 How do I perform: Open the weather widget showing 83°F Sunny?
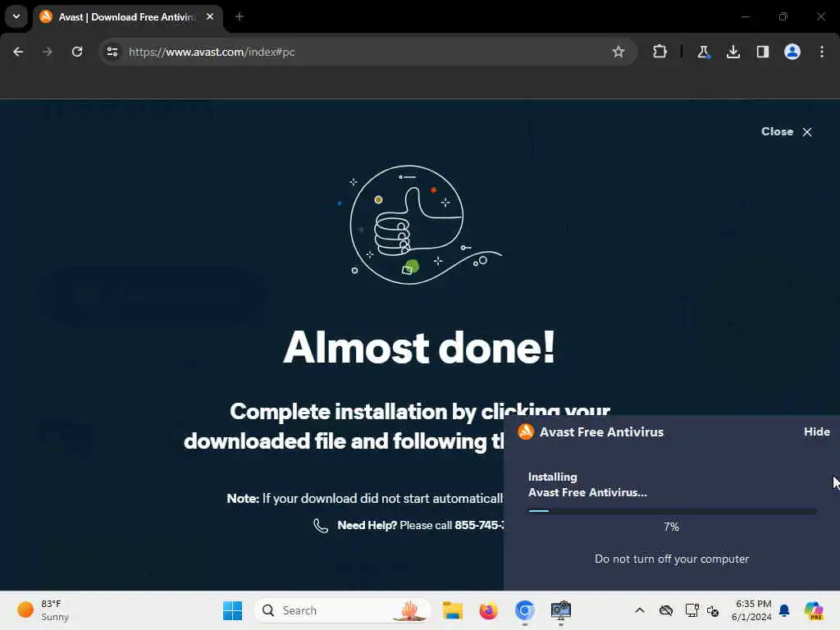coord(43,610)
